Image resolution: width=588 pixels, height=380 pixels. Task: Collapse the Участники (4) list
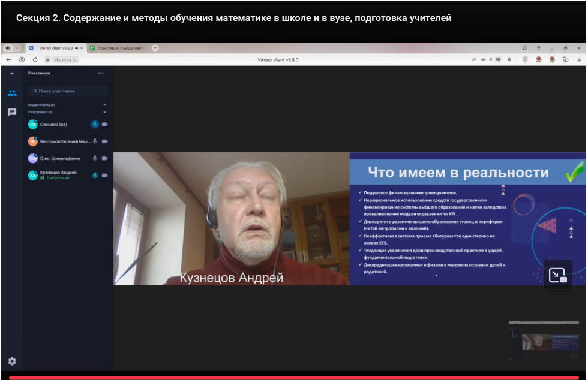(x=104, y=112)
